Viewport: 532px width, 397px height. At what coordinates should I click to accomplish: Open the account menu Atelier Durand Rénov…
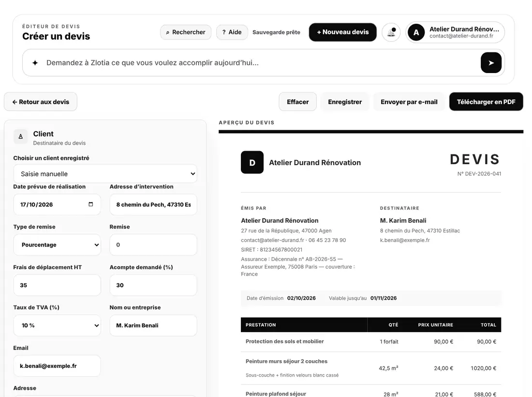coord(455,32)
